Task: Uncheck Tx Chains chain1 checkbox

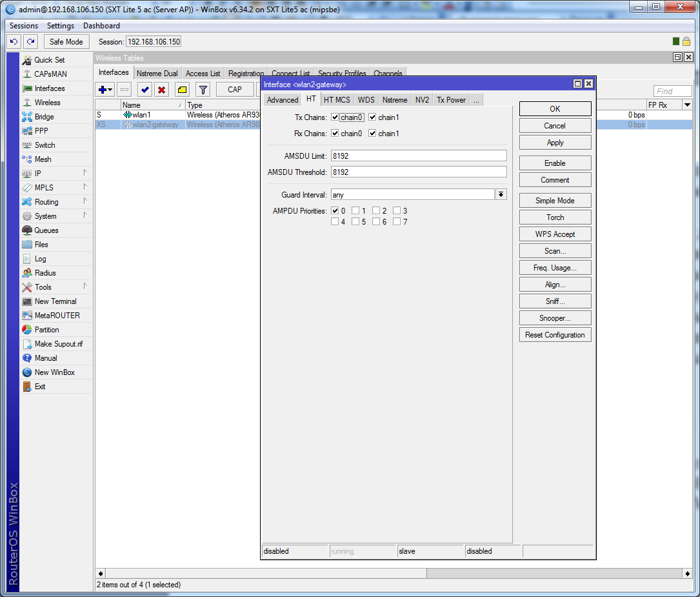Action: pyautogui.click(x=372, y=117)
